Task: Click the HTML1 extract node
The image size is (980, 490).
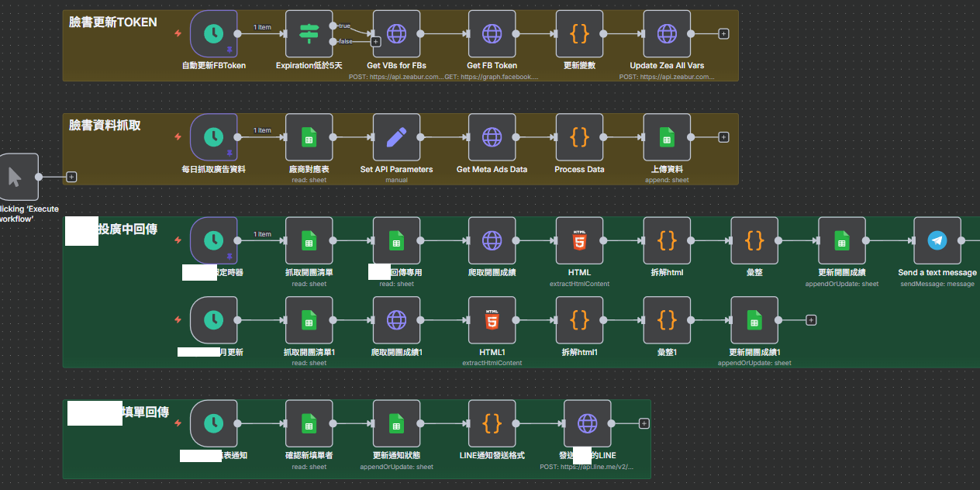Action: coord(492,320)
